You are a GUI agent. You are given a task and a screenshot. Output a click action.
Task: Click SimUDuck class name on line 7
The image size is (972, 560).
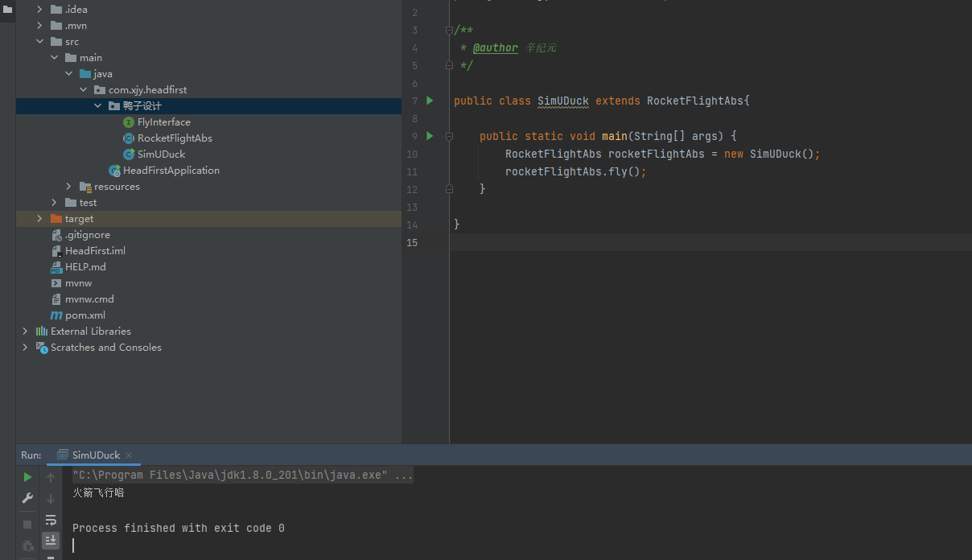[563, 101]
